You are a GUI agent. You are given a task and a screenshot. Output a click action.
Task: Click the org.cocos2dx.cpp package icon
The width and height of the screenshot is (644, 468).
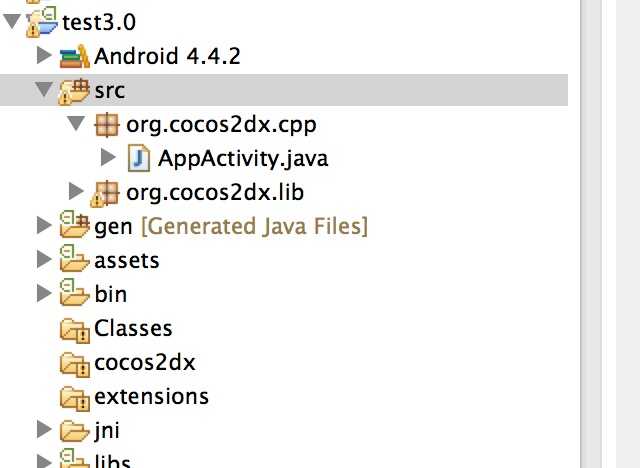tap(106, 124)
